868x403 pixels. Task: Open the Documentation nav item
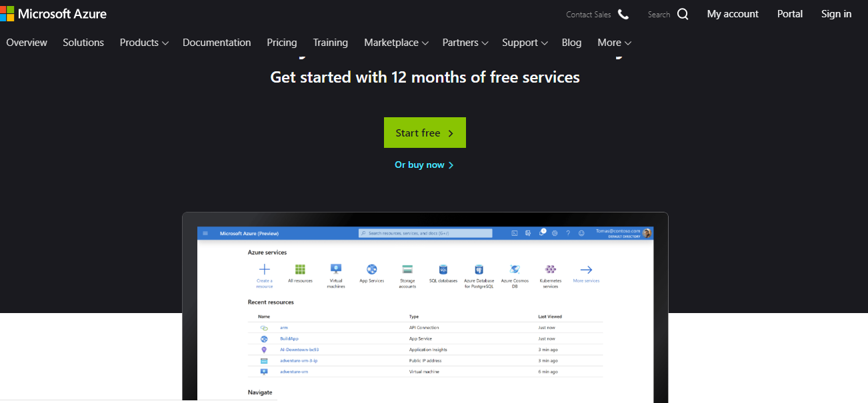217,43
